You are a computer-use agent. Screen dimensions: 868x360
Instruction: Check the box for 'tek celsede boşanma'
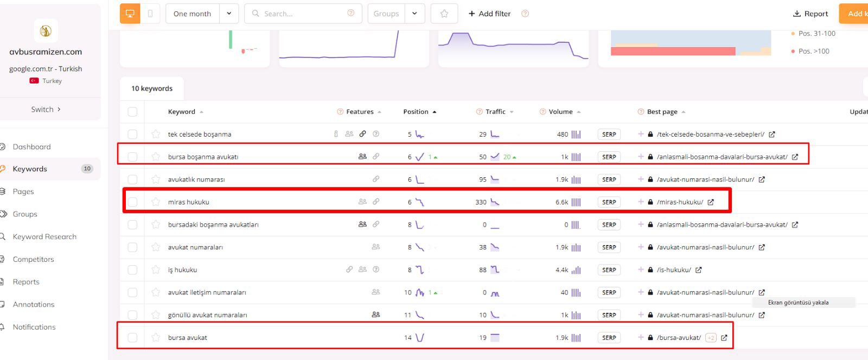click(x=132, y=134)
